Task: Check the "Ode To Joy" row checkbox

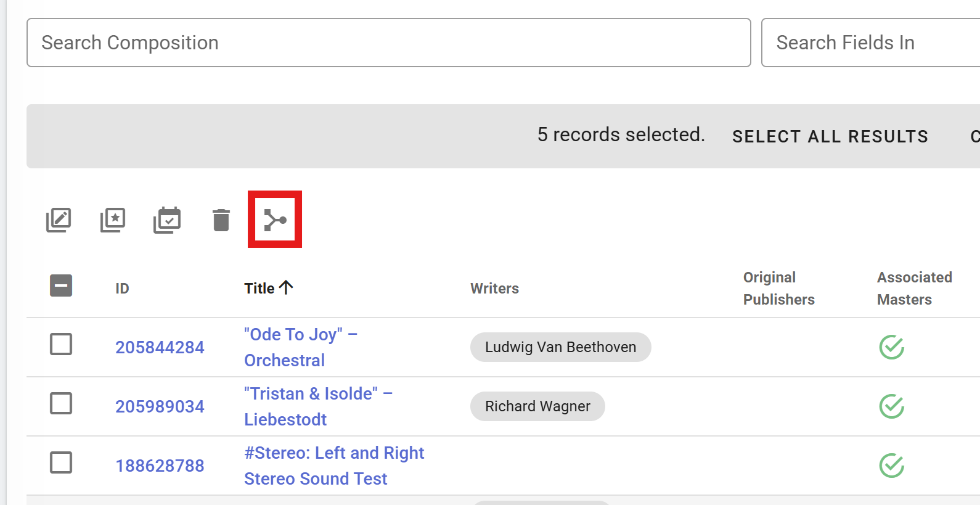Action: coord(61,344)
